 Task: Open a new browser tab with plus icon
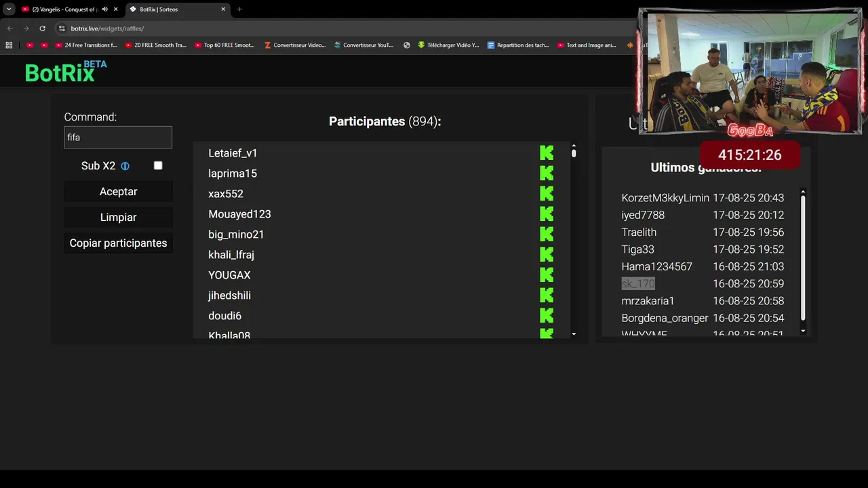(x=239, y=9)
